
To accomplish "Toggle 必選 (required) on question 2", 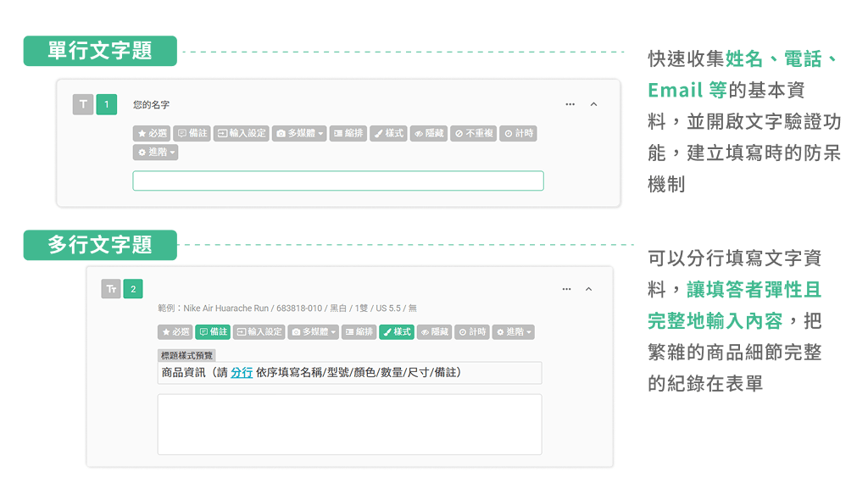I will [175, 332].
